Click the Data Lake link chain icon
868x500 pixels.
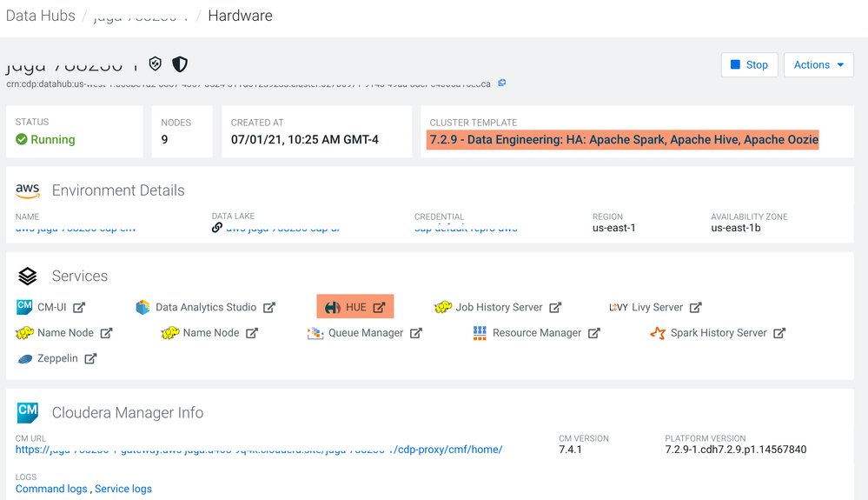tap(217, 228)
